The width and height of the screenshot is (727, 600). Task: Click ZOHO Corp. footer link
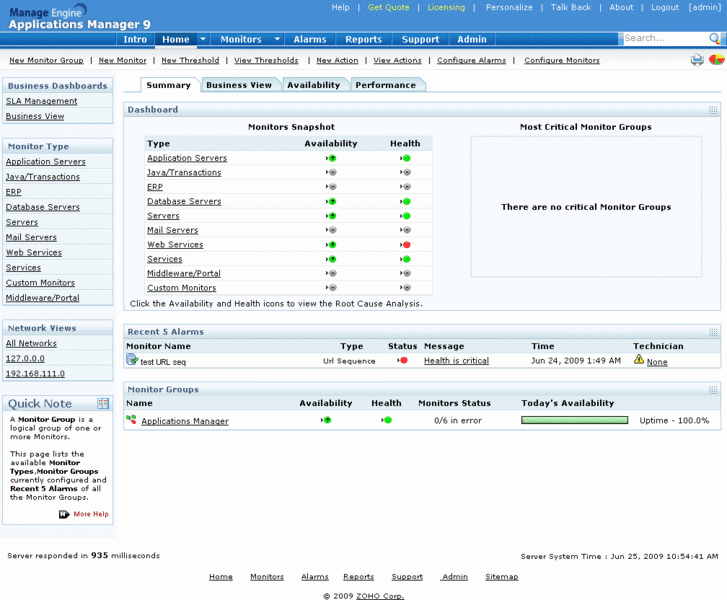point(380,596)
